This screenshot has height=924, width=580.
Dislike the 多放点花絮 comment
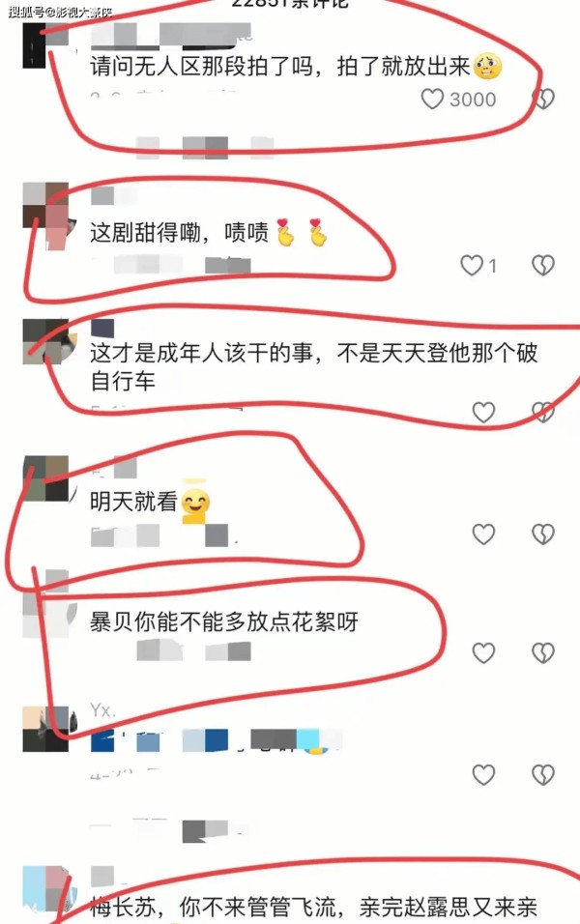pyautogui.click(x=543, y=652)
